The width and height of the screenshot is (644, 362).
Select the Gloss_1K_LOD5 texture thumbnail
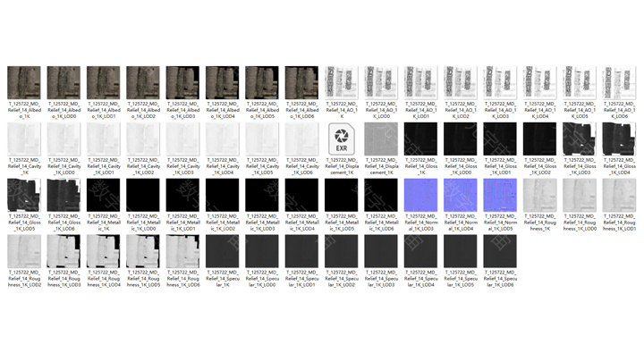pyautogui.click(x=24, y=195)
